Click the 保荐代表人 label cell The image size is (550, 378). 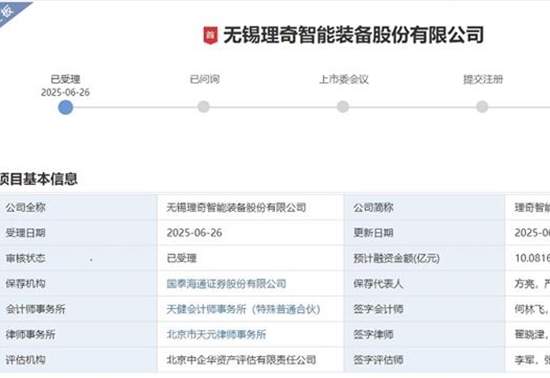click(x=424, y=284)
